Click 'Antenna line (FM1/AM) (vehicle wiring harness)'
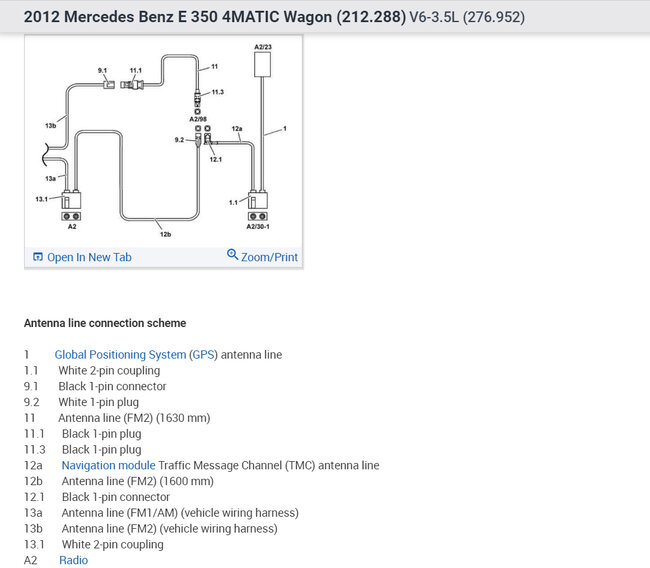The width and height of the screenshot is (650, 568). click(x=180, y=513)
